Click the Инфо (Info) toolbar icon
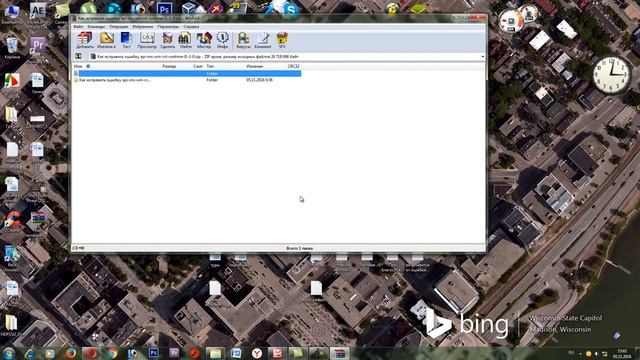Viewport: 640px width, 360px height. pos(222,40)
